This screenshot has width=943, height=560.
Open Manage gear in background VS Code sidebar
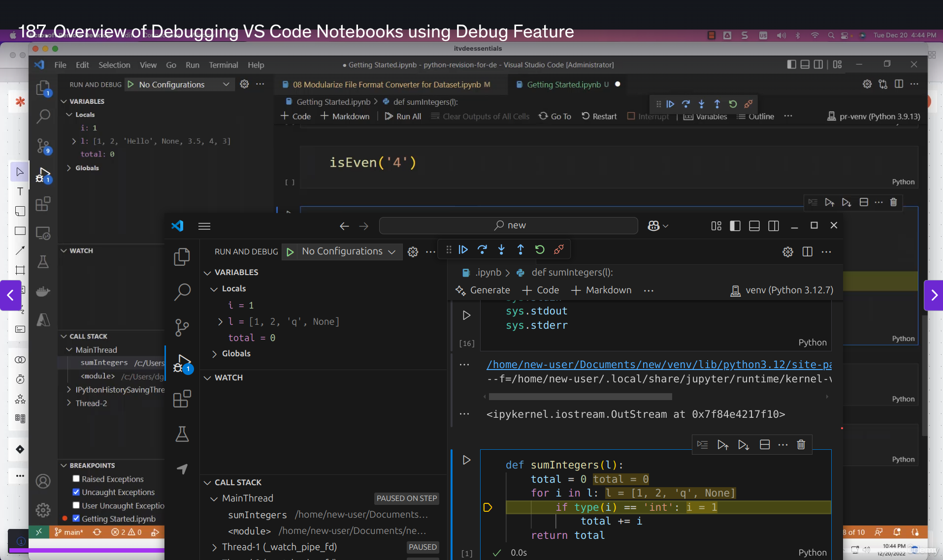click(x=43, y=510)
